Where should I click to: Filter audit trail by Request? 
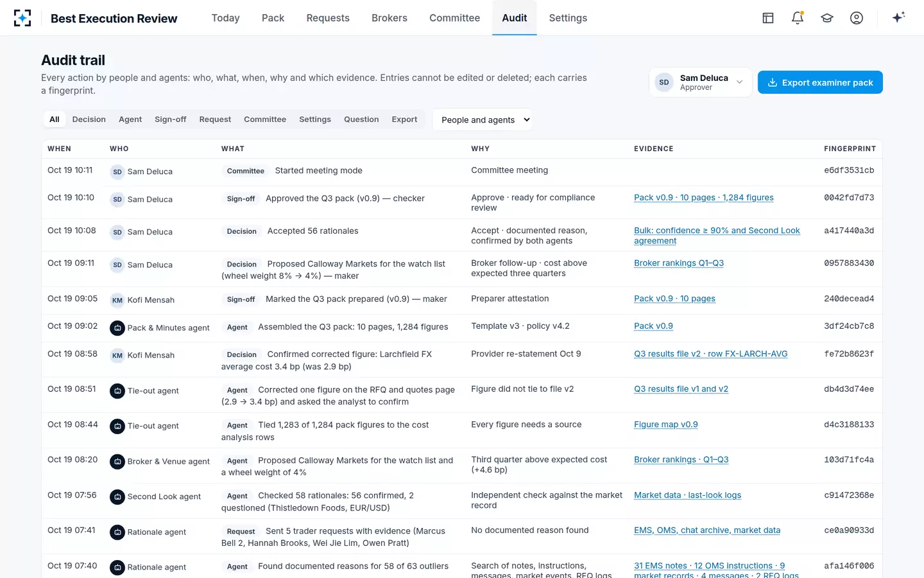pos(215,119)
